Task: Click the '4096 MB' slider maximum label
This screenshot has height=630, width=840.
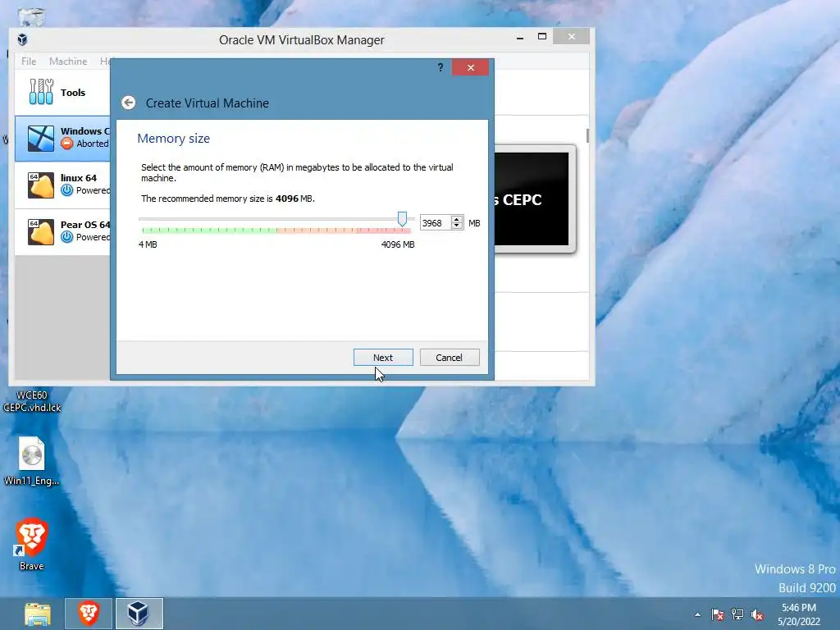Action: pyautogui.click(x=398, y=244)
